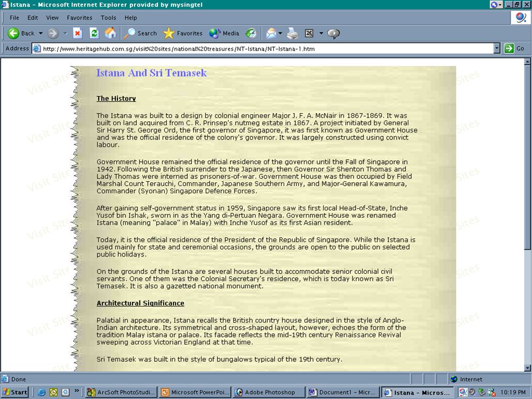Open the Windows Start button

[x=14, y=392]
